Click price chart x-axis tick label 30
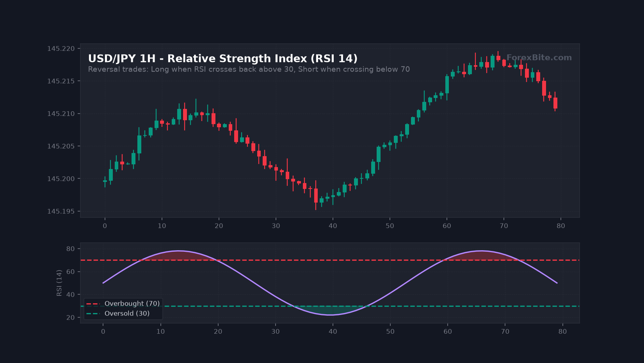This screenshot has width=644, height=363. click(276, 226)
